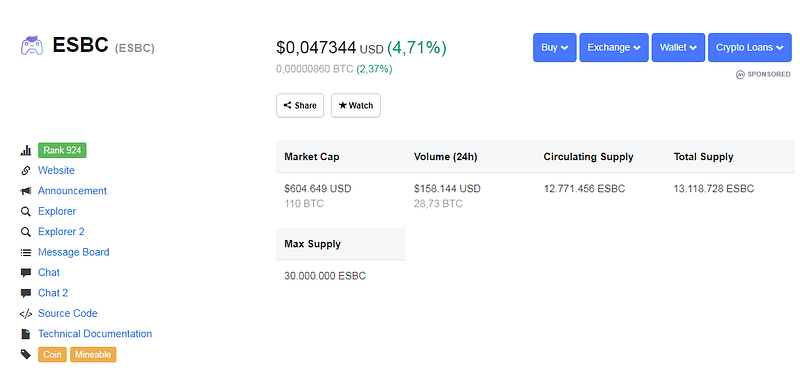
Task: Expand the Crypto Loans dropdown
Action: [749, 47]
